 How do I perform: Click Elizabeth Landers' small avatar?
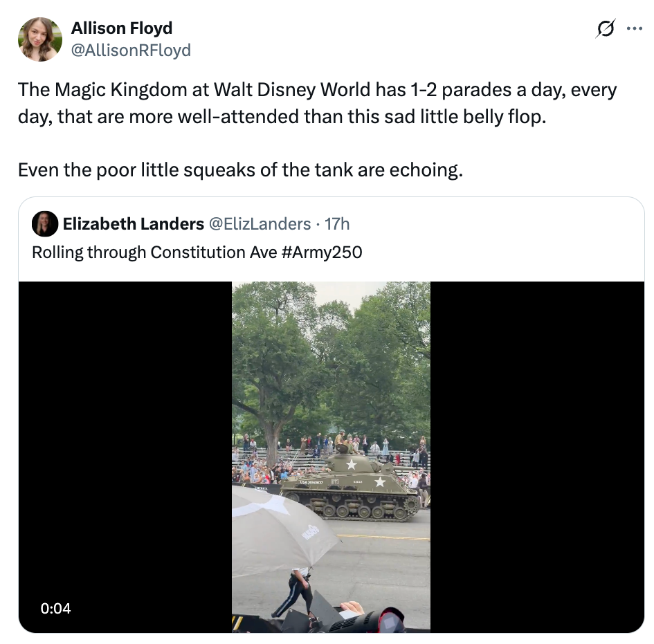(x=45, y=223)
